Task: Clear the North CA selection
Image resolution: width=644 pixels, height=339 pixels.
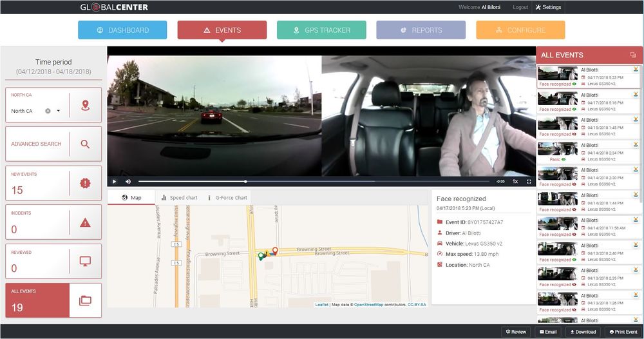Action: pos(48,111)
